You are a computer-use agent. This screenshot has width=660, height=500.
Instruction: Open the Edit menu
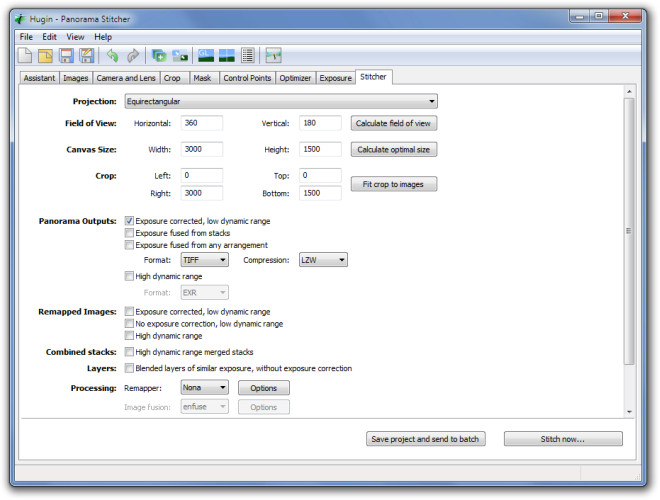[49, 37]
